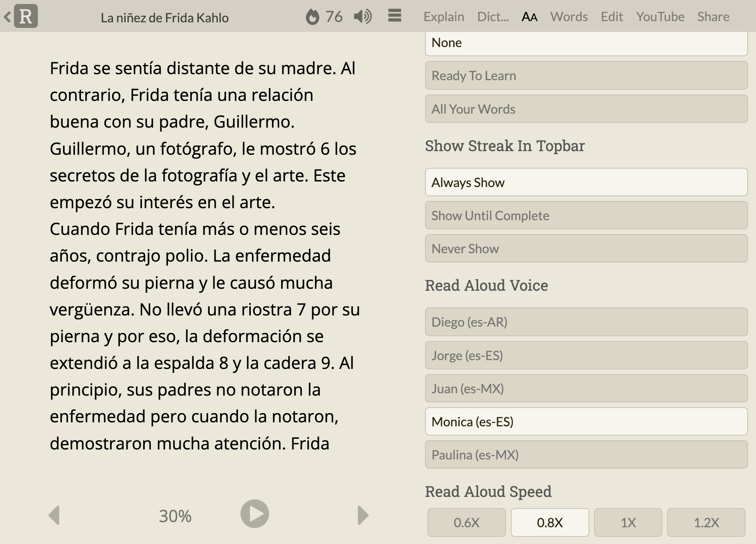Set read aloud speed to 1.2X
This screenshot has width=756, height=544.
[706, 522]
